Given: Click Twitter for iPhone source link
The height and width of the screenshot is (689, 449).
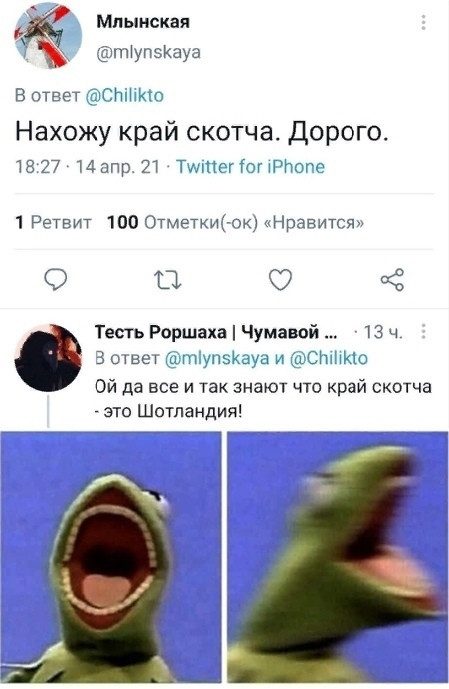Looking at the screenshot, I should [x=250, y=167].
